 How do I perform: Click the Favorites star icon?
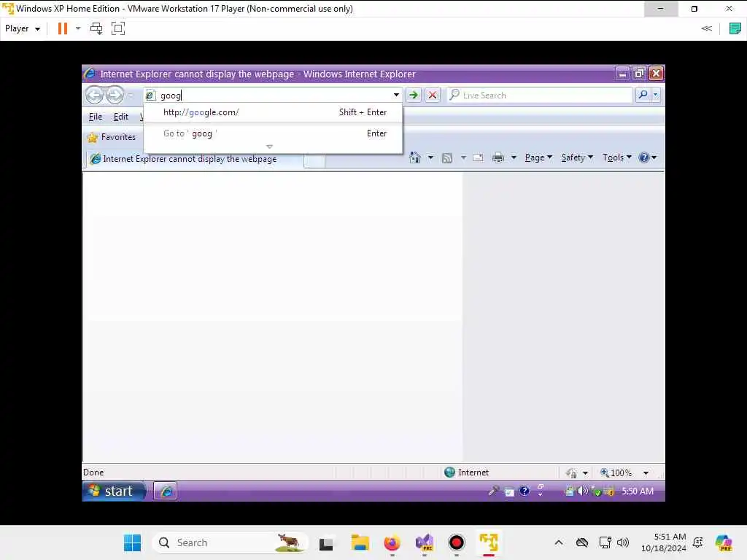point(93,138)
